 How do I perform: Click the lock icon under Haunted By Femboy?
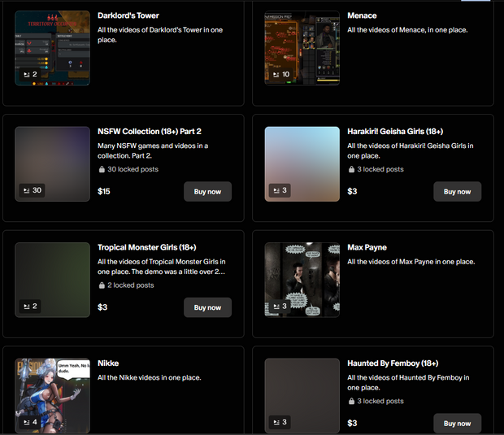351,402
